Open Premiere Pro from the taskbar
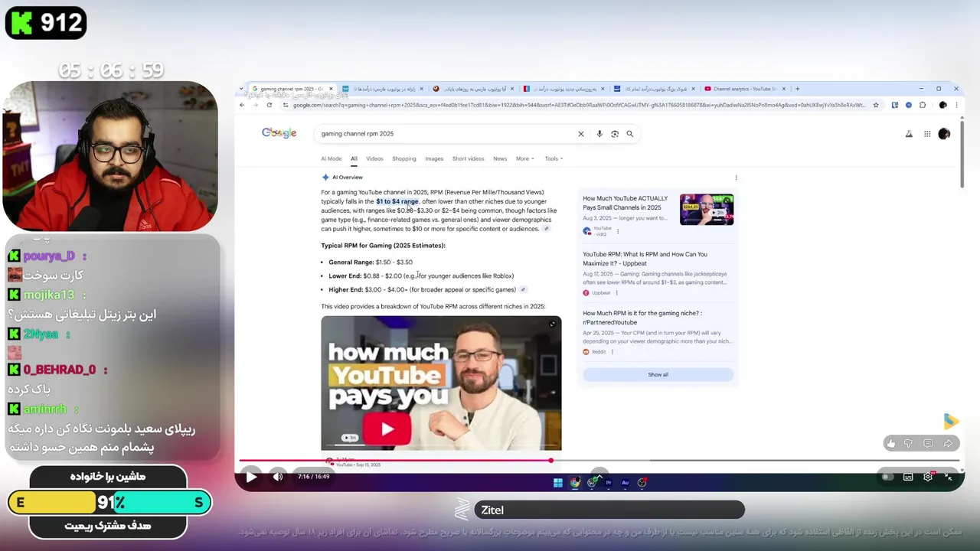This screenshot has height=551, width=980. point(609,483)
